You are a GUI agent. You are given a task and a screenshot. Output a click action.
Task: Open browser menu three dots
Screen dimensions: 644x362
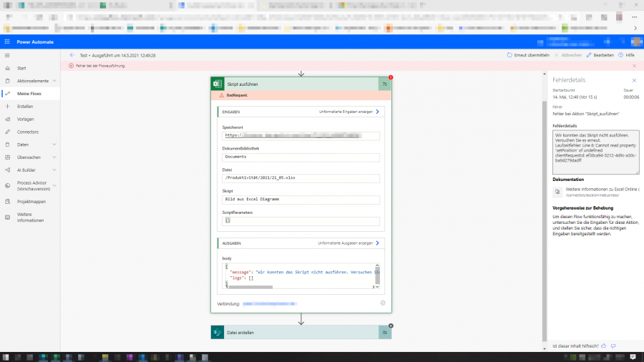click(635, 17)
